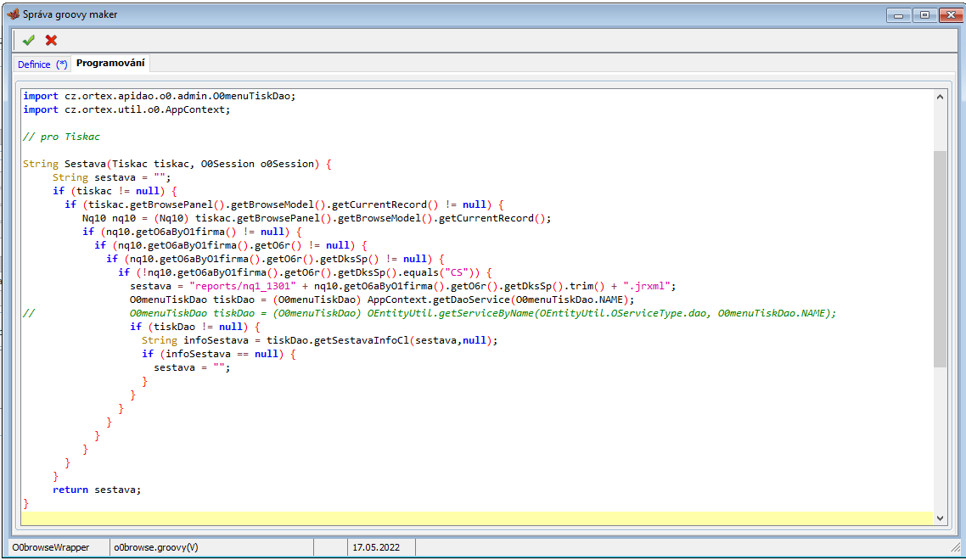Switch to the Definice tab

click(x=42, y=64)
